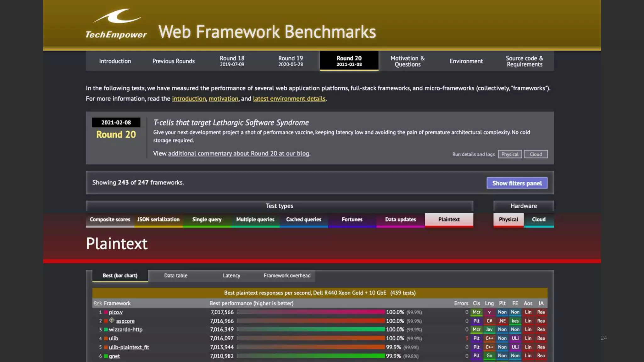The width and height of the screenshot is (644, 362).
Task: Click the pink color square next to pico.v
Action: click(x=106, y=312)
